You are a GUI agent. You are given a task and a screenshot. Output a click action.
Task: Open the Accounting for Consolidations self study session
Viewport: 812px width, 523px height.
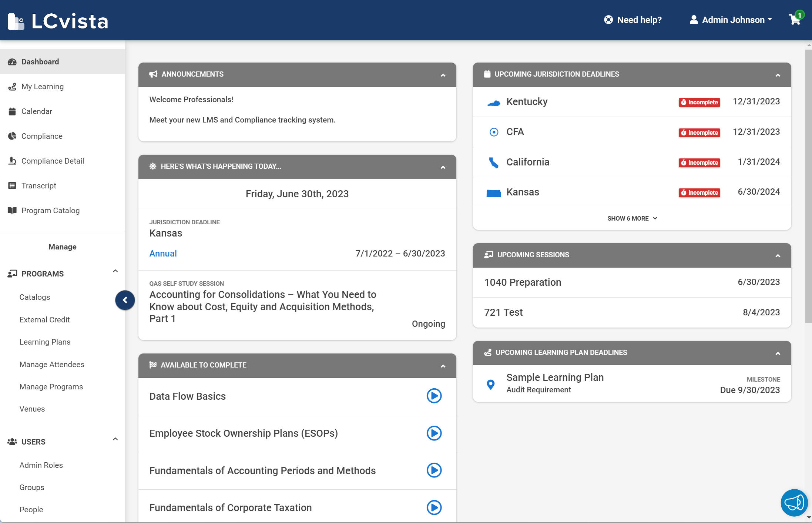pos(297,305)
